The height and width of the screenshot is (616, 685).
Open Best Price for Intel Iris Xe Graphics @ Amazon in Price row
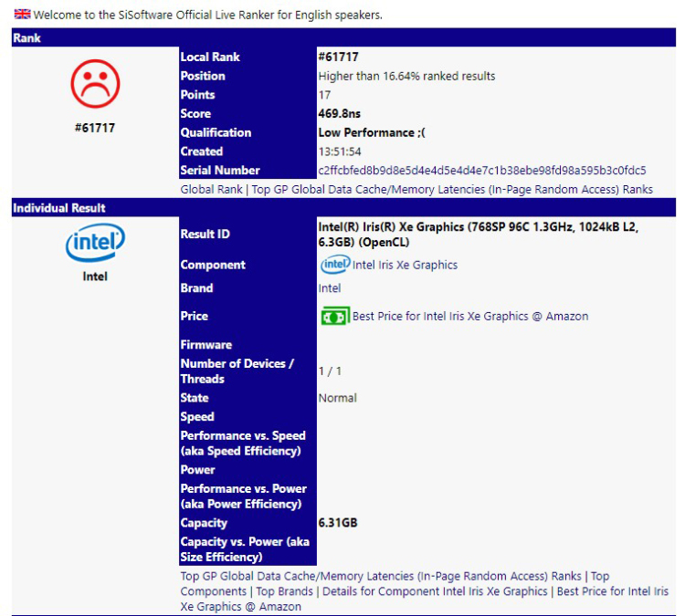click(x=470, y=316)
